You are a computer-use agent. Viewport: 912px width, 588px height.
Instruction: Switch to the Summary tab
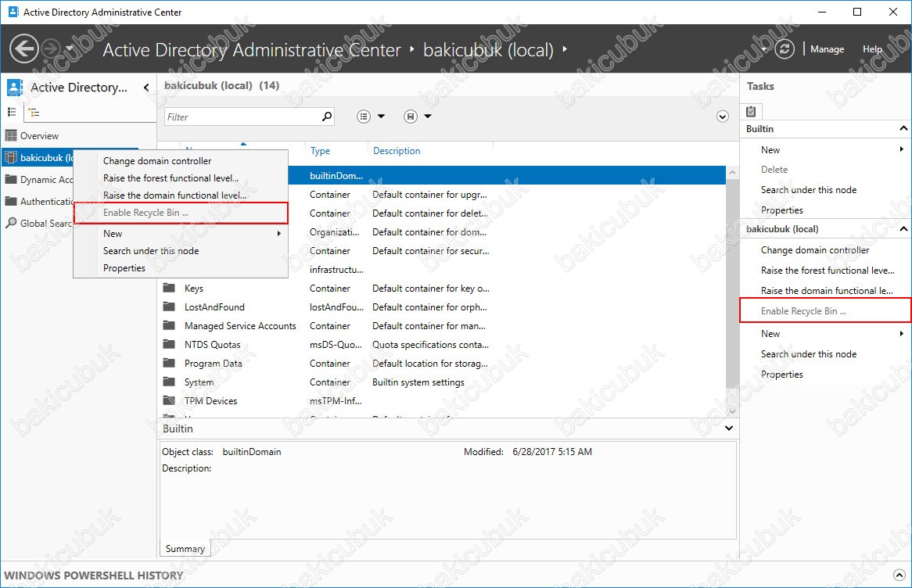coord(185,548)
